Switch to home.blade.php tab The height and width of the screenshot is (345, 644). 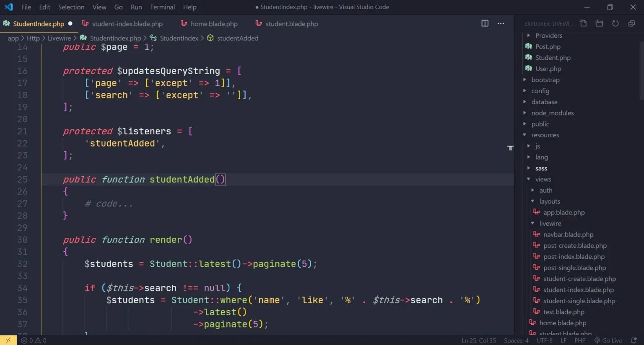click(x=209, y=24)
